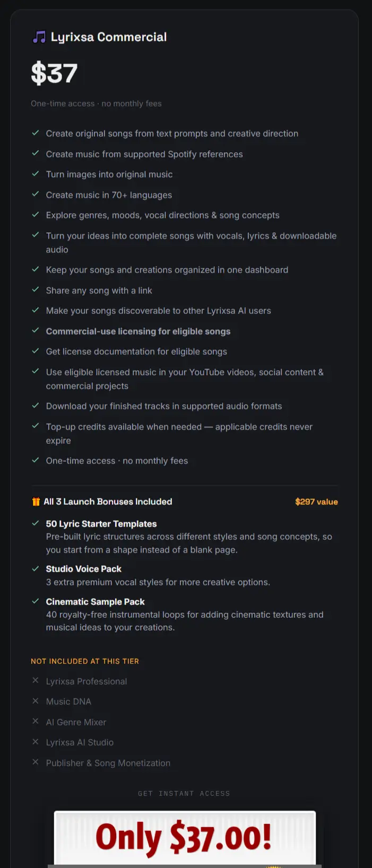Click the checkmark next to Studio Voice Pack
The image size is (372, 868).
pos(36,568)
